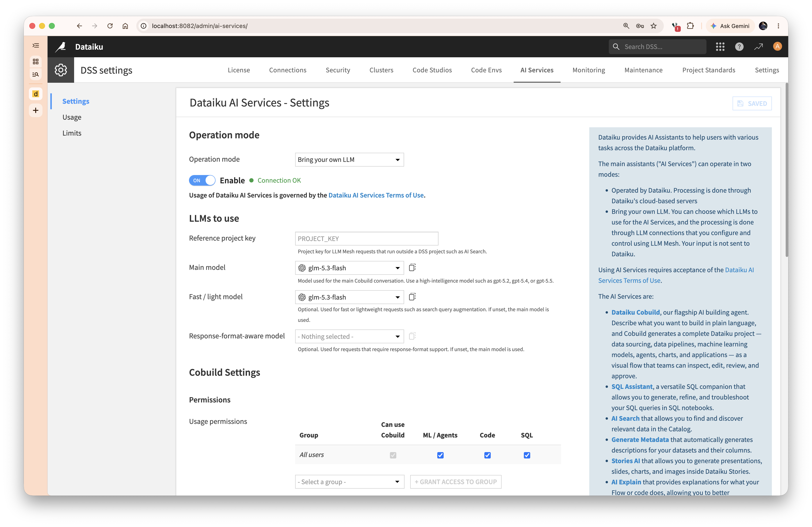Uncheck Code permission for All users
This screenshot has width=812, height=527.
coord(487,455)
